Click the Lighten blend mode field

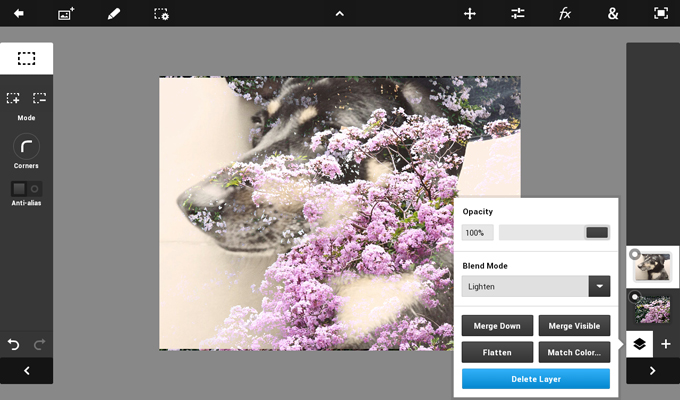click(525, 286)
